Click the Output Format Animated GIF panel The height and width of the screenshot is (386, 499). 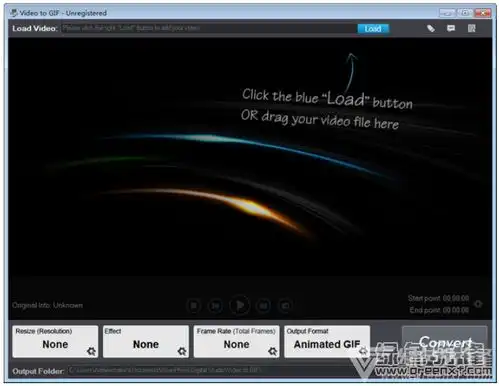pyautogui.click(x=327, y=342)
